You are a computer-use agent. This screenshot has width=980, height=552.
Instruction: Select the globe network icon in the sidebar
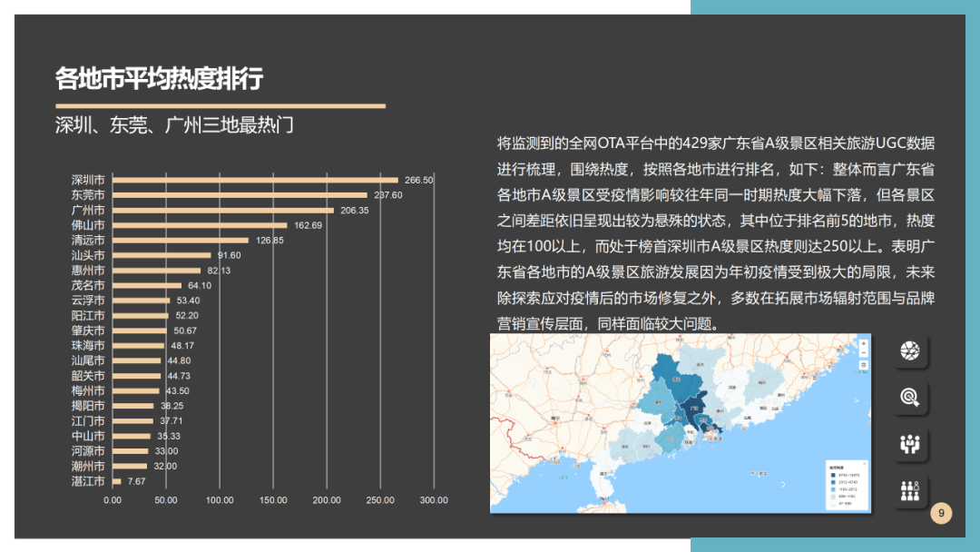(910, 352)
